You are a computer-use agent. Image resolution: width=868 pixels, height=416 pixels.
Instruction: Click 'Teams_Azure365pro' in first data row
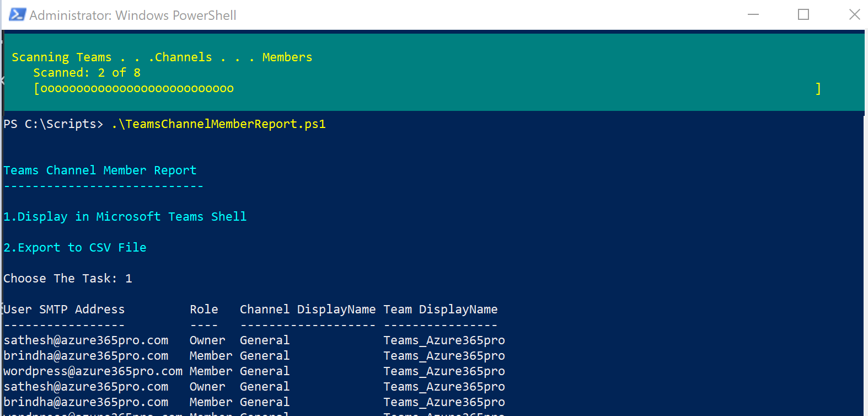444,340
